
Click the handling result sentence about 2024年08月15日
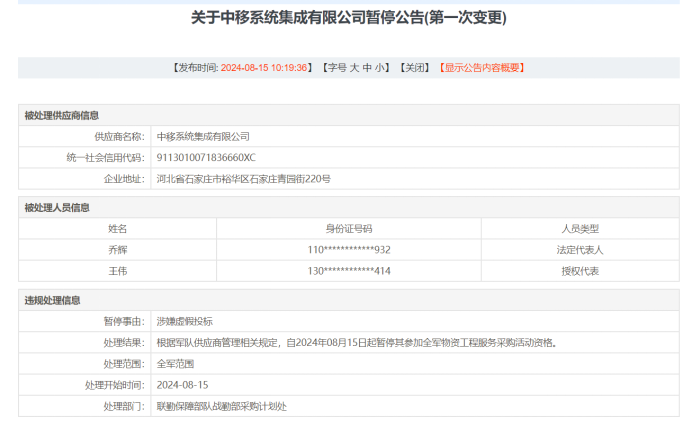[x=356, y=342]
